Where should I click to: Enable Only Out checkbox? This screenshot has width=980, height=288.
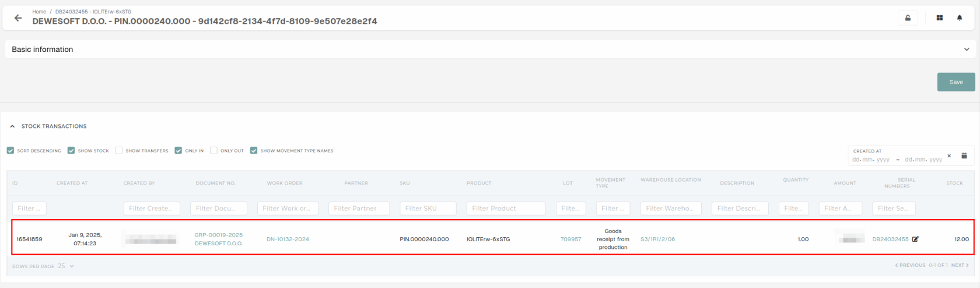coord(213,151)
